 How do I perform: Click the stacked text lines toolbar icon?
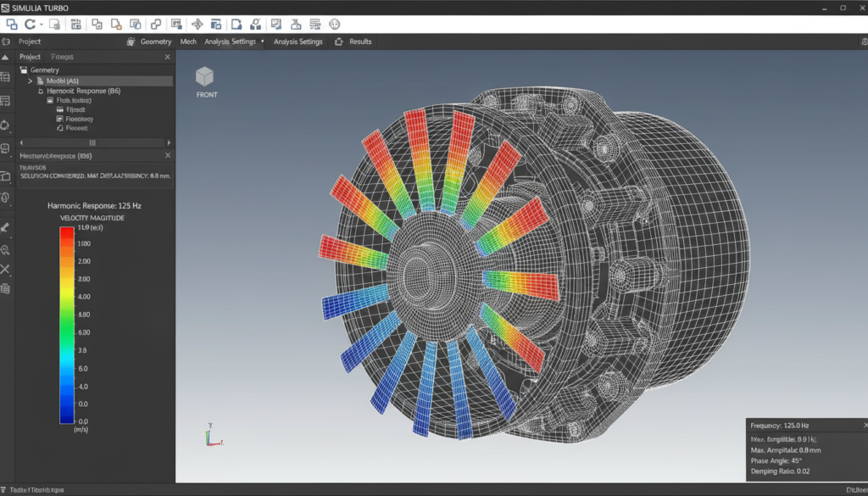click(x=315, y=25)
